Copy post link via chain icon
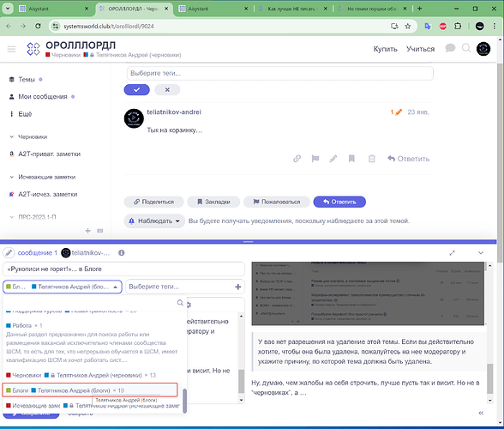The height and width of the screenshot is (429, 504). (297, 159)
